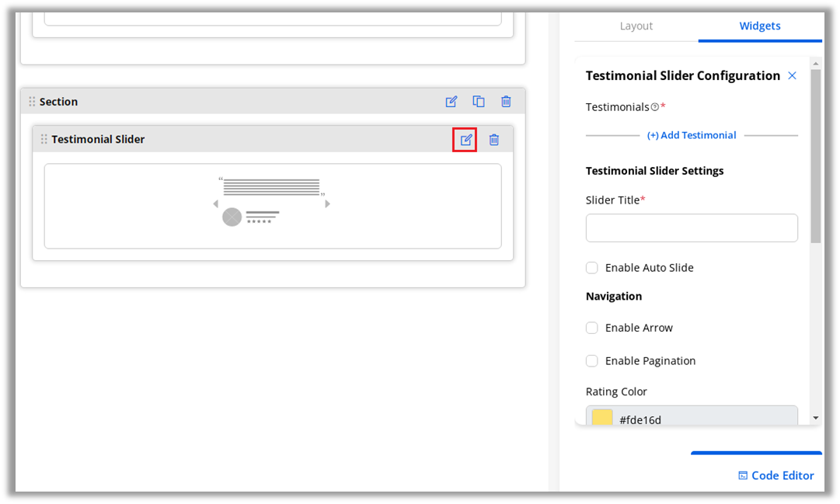Click the configuration panel scrollbar down arrow

(x=815, y=418)
